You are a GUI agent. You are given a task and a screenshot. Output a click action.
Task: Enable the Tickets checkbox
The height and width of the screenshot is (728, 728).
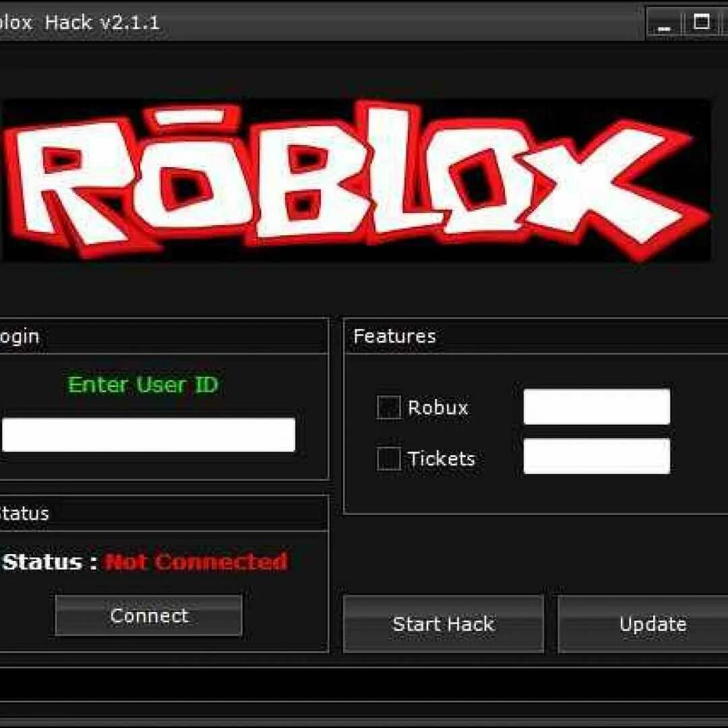389,458
